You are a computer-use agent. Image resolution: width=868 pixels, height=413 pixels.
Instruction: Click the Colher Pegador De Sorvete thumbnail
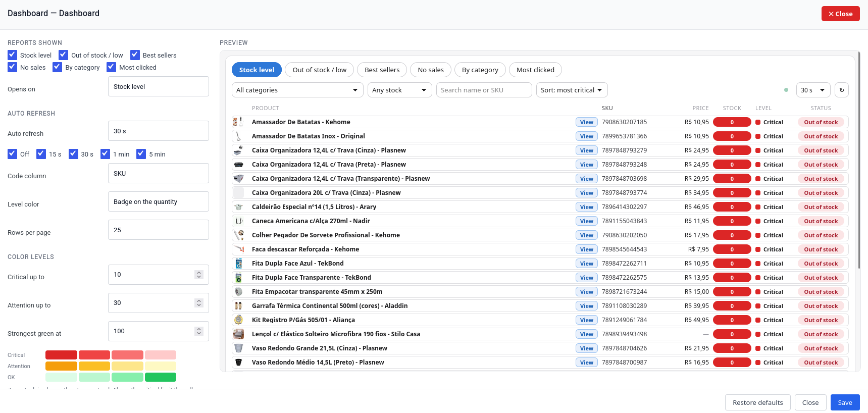(x=238, y=235)
